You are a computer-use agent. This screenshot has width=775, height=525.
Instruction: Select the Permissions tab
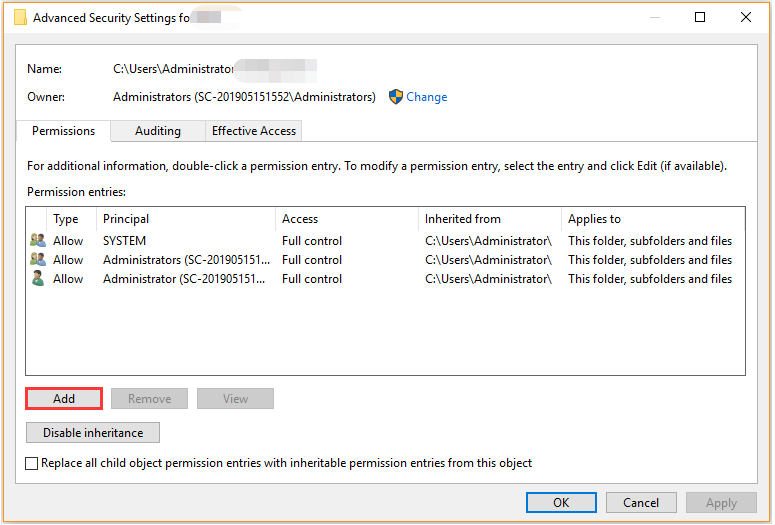pos(63,131)
